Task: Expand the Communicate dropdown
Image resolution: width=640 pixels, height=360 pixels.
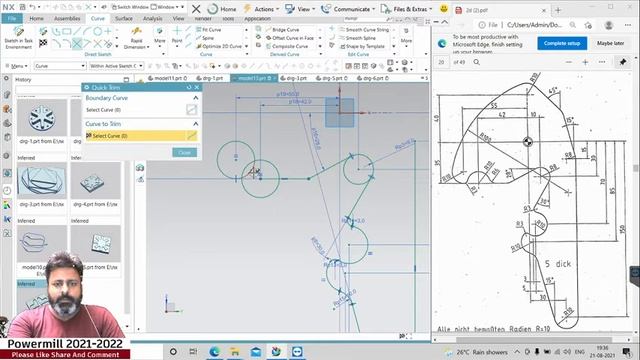Action: [x=348, y=9]
